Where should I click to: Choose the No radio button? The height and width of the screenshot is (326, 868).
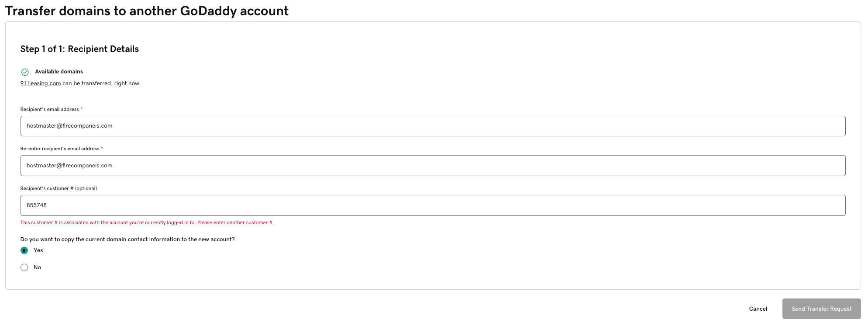pyautogui.click(x=24, y=267)
